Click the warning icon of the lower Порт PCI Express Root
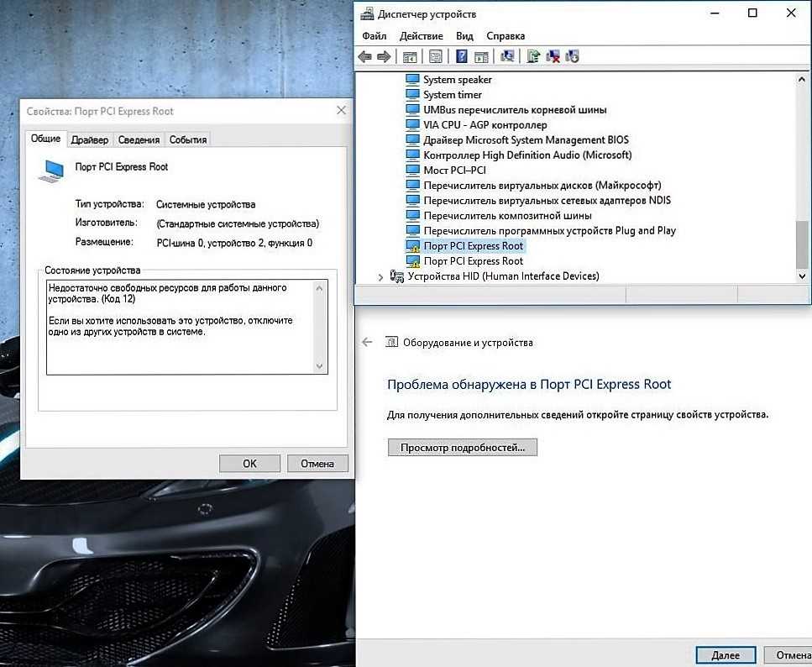Screen dimensions: 812x667 [x=413, y=261]
